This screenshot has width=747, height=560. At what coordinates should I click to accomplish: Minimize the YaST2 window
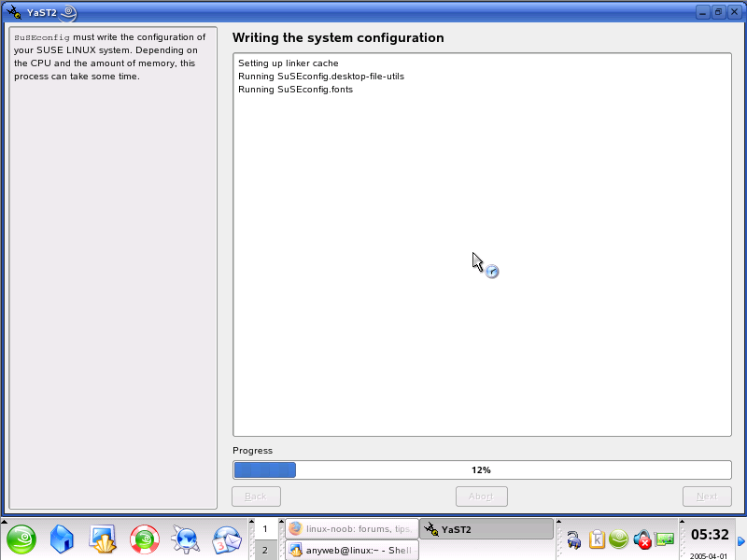(x=703, y=12)
